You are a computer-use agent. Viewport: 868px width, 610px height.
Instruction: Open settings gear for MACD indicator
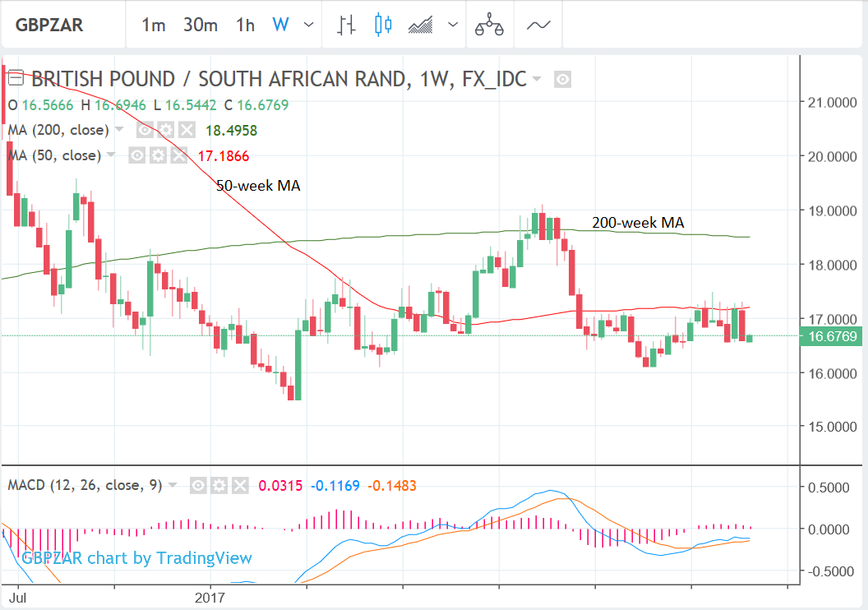coord(219,486)
